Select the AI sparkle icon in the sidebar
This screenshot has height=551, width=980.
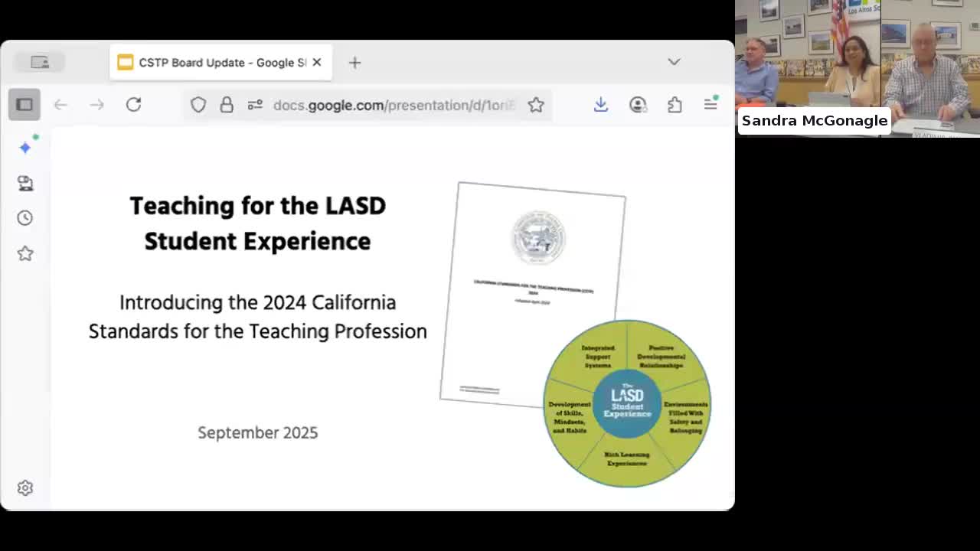(x=24, y=147)
